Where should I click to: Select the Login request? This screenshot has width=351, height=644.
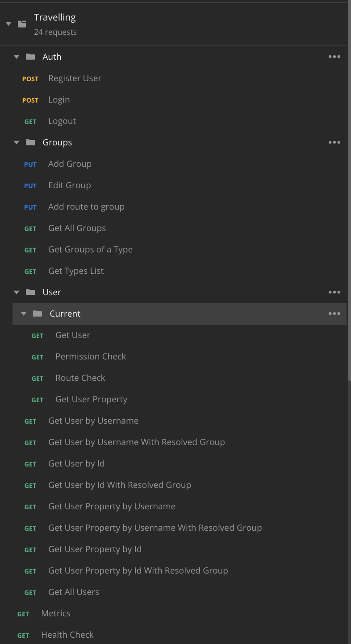tap(59, 99)
